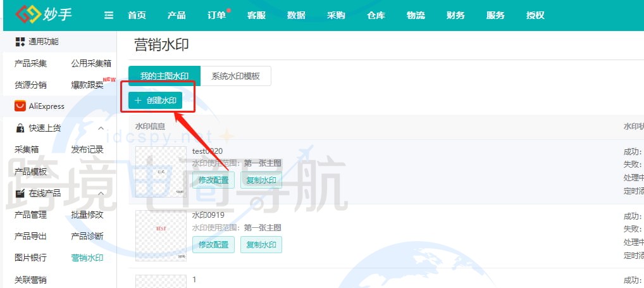Click the 在线产品 section icon
644x288 pixels.
coord(20,193)
